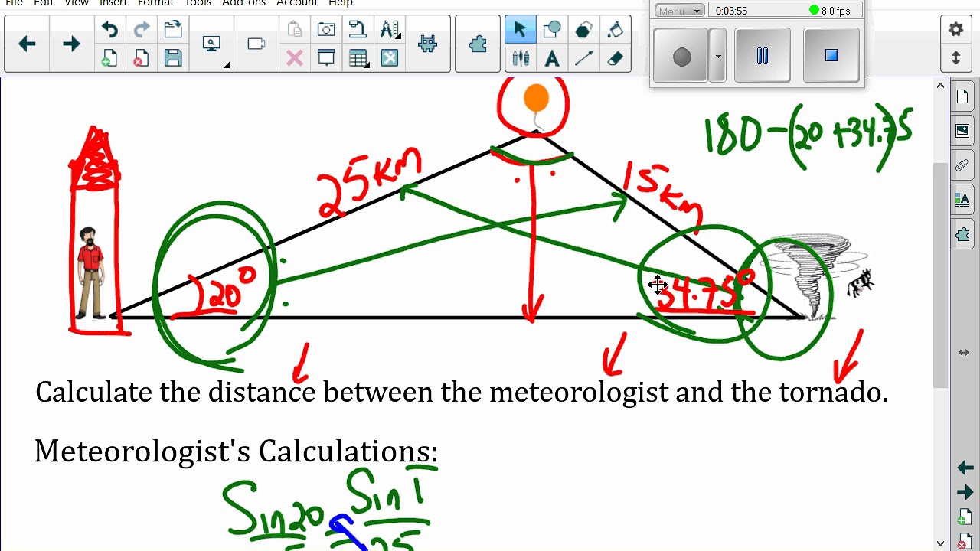Open a file with the folder icon

coord(173,30)
